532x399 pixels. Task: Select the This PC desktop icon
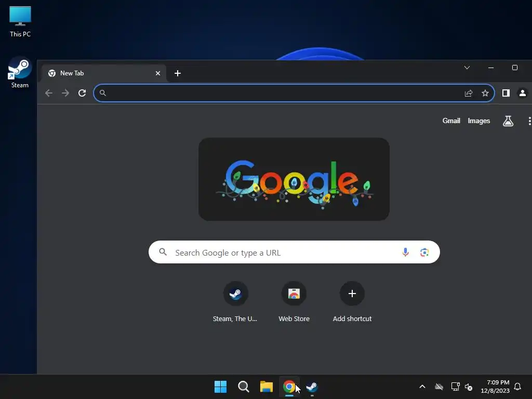click(x=20, y=22)
